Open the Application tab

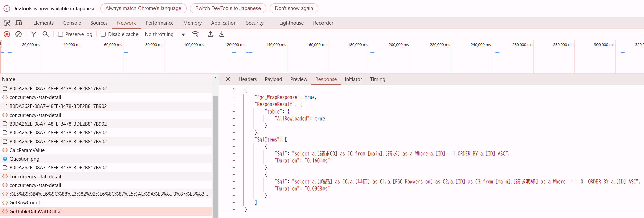pos(224,23)
